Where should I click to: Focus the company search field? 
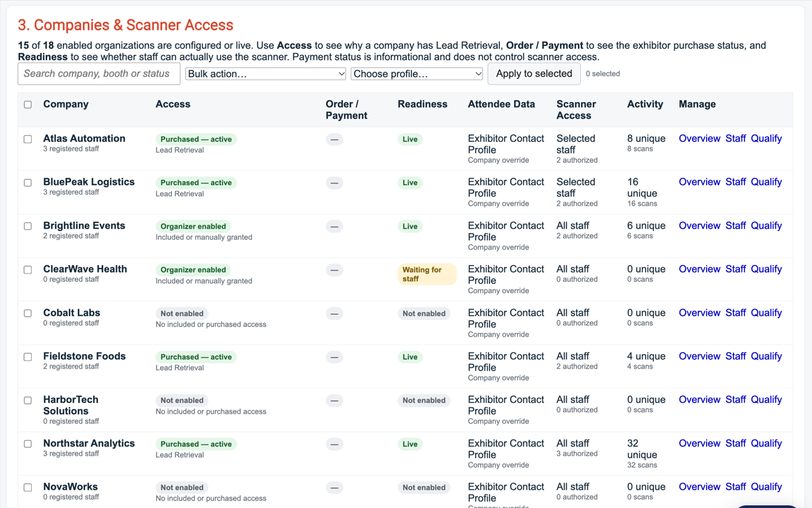[99, 74]
